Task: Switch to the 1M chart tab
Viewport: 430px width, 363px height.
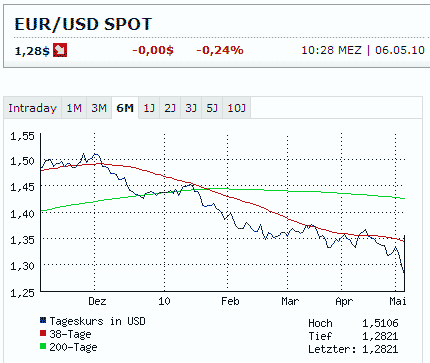Action: click(x=74, y=108)
